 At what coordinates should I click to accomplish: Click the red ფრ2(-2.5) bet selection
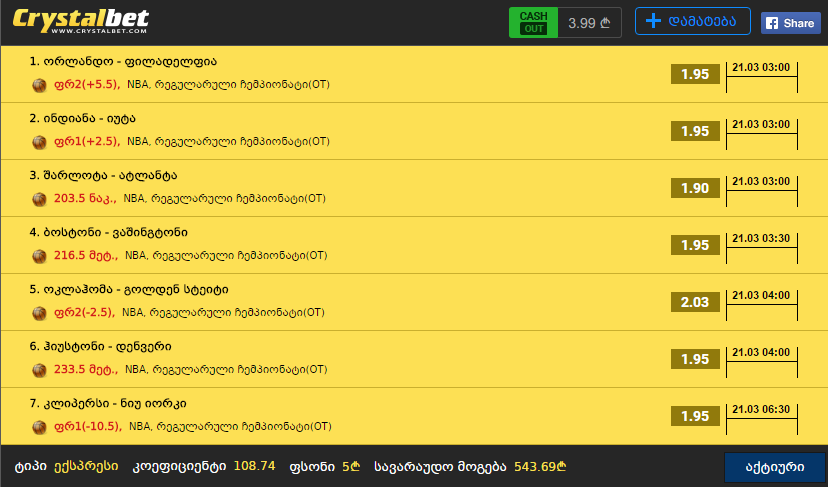84,313
